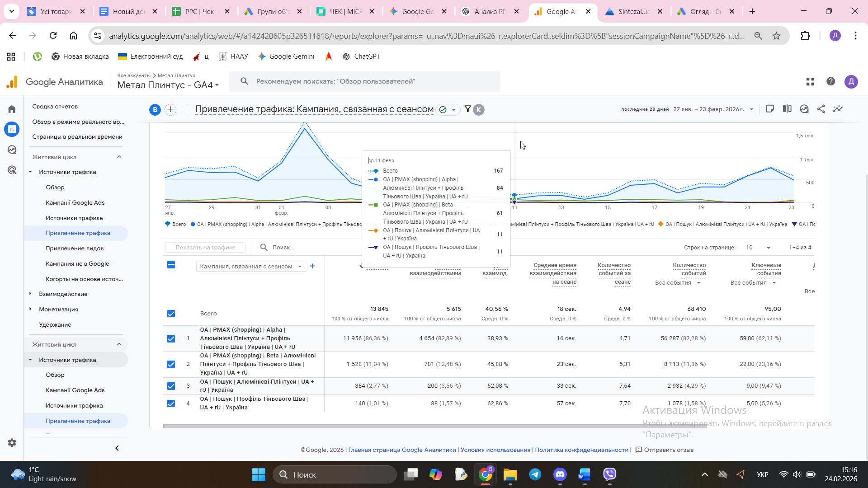This screenshot has width=868, height=488.
Task: Open Кампании не в Google report
Action: [x=77, y=264]
